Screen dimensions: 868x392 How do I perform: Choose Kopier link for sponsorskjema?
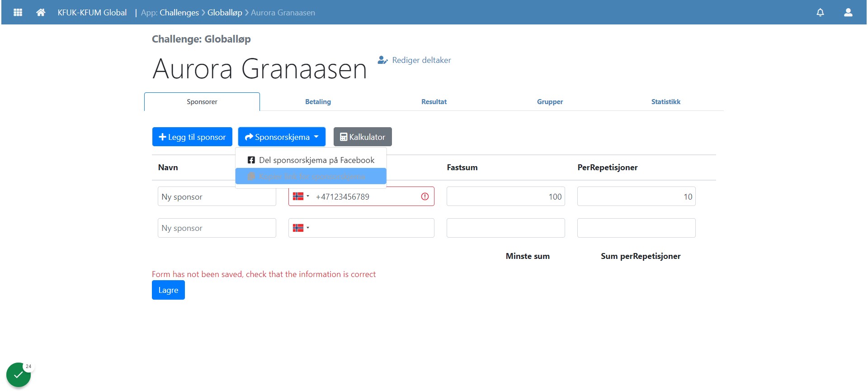(311, 176)
